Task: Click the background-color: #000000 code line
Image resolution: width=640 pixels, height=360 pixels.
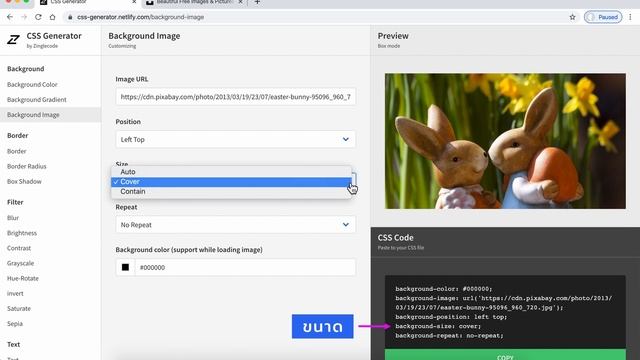Action: coord(444,289)
